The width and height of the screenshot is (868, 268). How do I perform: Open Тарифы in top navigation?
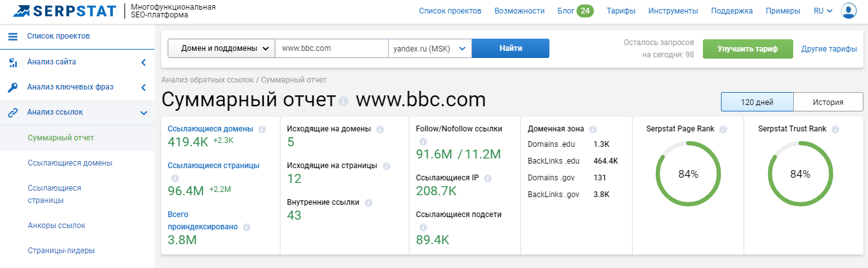click(621, 11)
